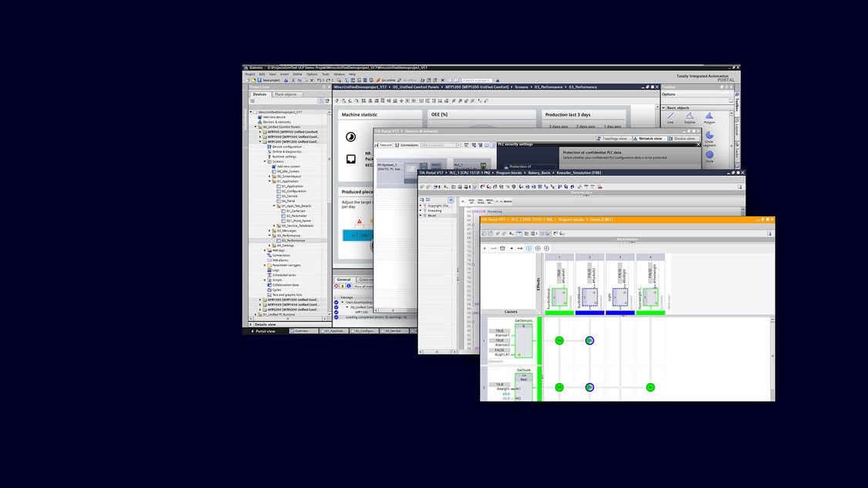Click the Portal view button
Image resolution: width=868 pixels, height=488 pixels.
click(x=263, y=331)
